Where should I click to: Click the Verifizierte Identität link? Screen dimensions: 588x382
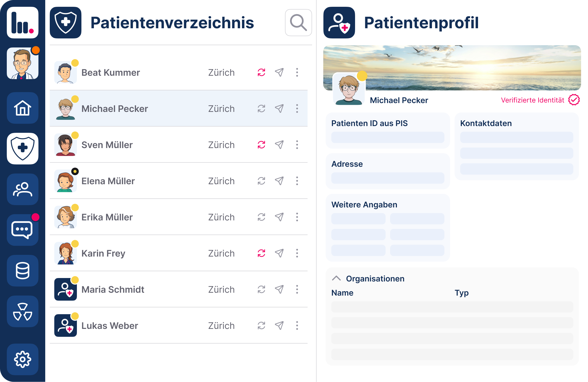click(533, 100)
